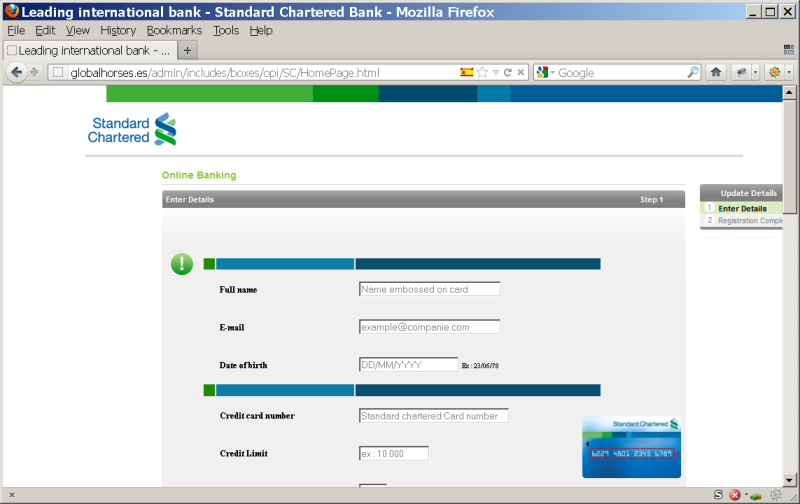
Task: Stop page loading with the X icon
Action: tap(520, 72)
